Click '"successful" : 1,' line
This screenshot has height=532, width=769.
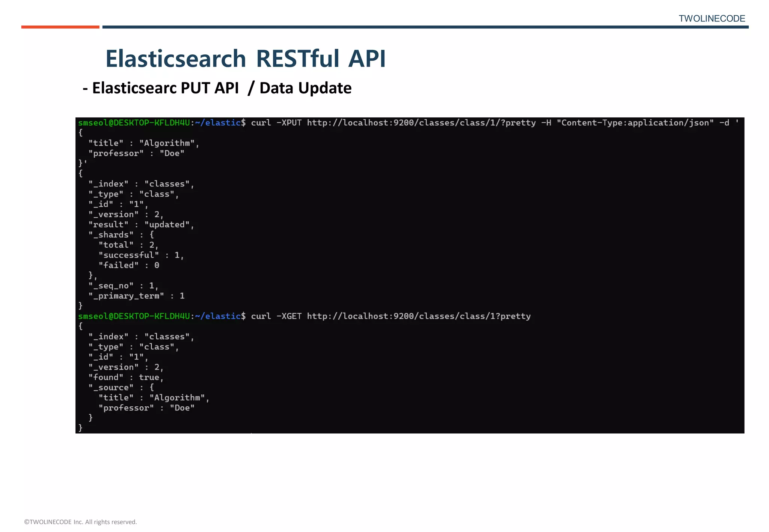point(141,255)
